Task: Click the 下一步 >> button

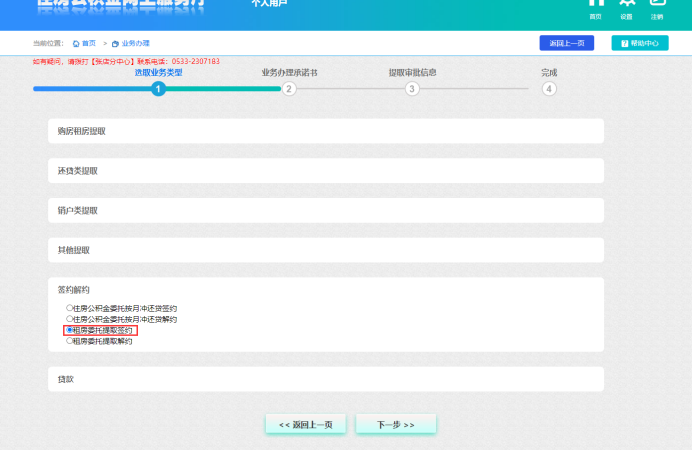Action: coord(396,424)
